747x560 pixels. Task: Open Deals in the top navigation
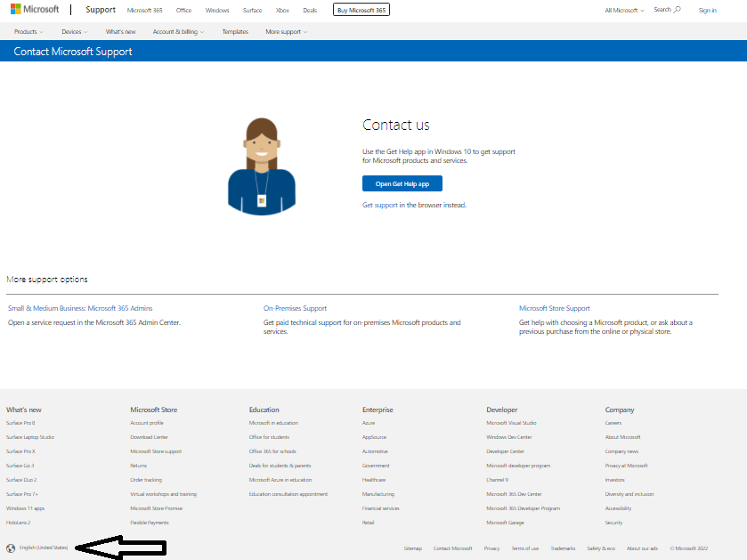point(310,10)
